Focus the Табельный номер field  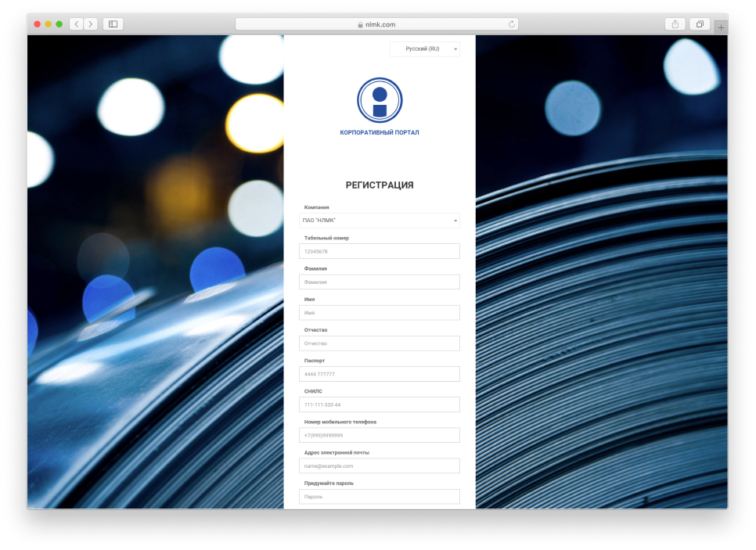click(380, 251)
